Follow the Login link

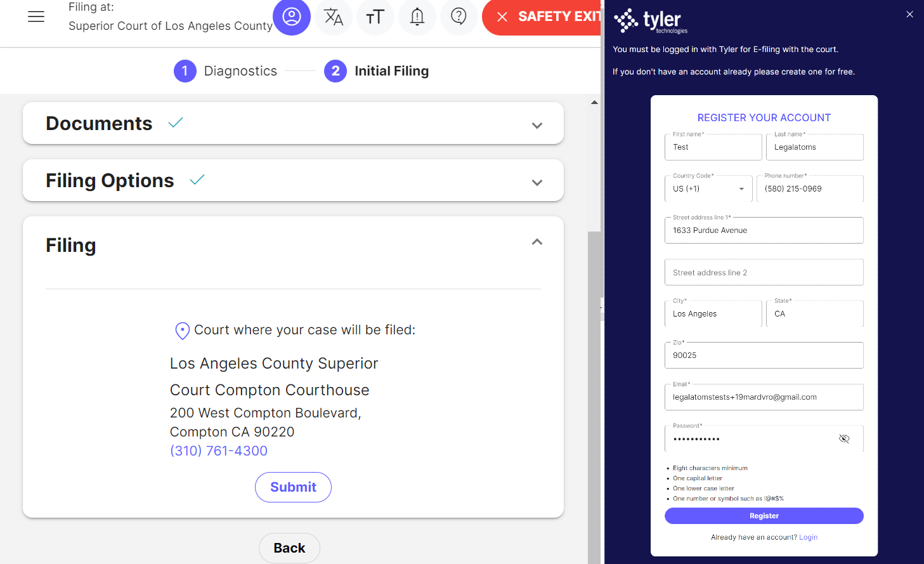pos(808,537)
